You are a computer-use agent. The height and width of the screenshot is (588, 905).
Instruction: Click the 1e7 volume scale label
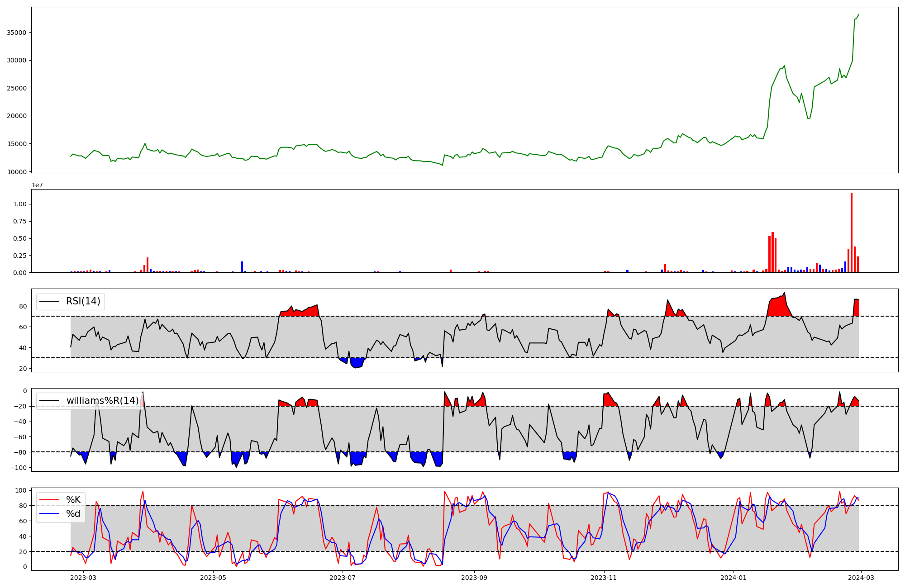[37, 185]
